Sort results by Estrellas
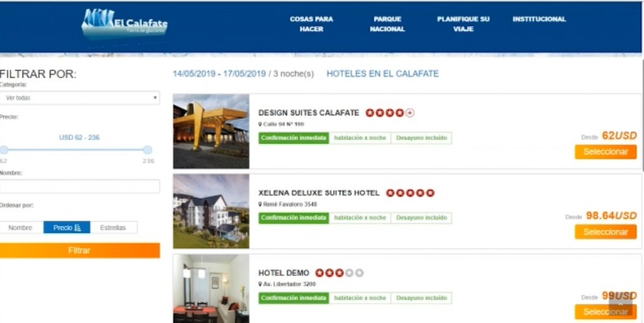644x323 pixels. (x=113, y=227)
